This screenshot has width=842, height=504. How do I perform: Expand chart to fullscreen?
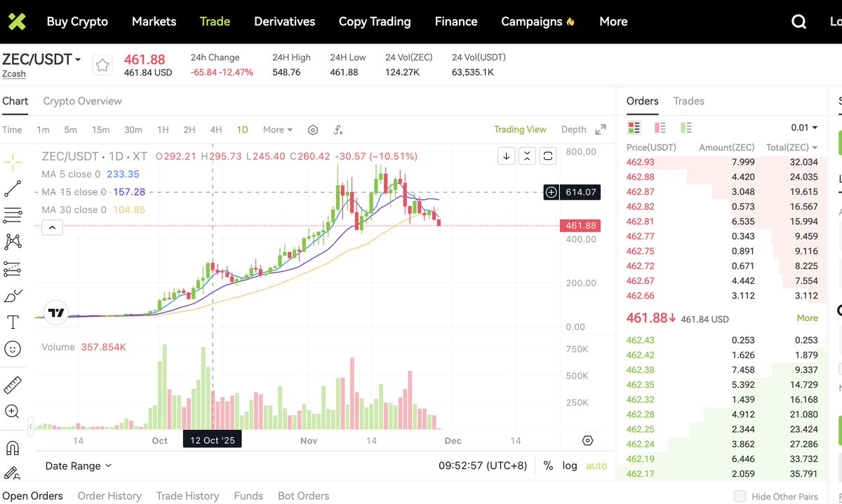click(x=601, y=130)
